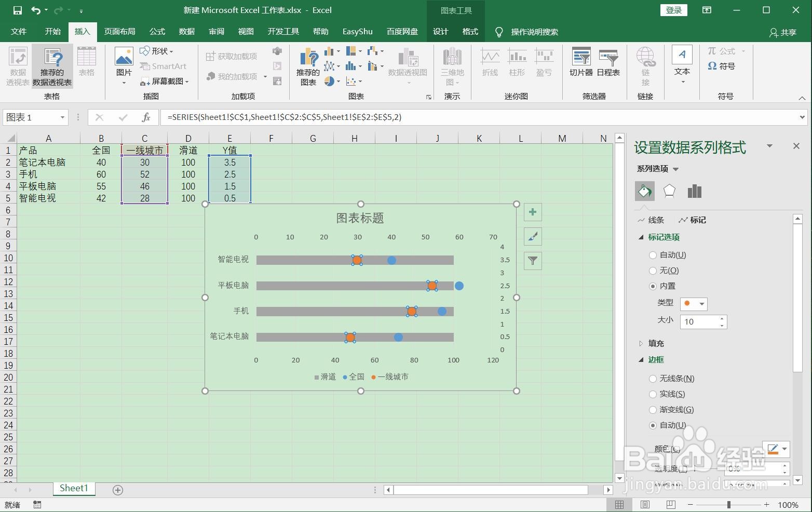The width and height of the screenshot is (812, 512).
Task: Open Fill & Line settings via paint bucket icon
Action: click(644, 191)
